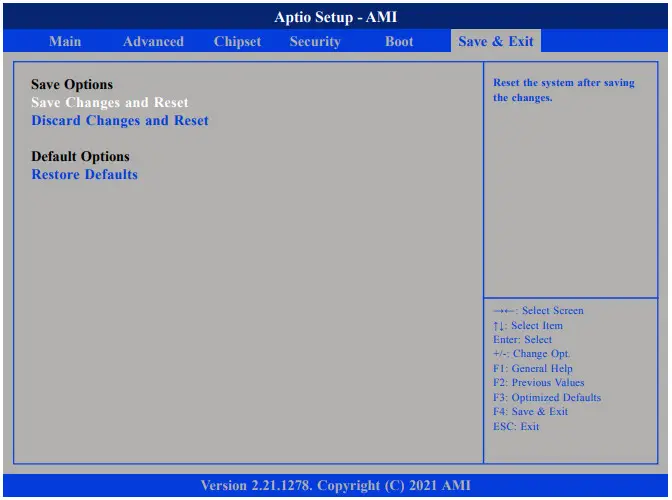This screenshot has width=672, height=500.
Task: Click the Aptio Setup - AMI title
Action: tap(336, 17)
